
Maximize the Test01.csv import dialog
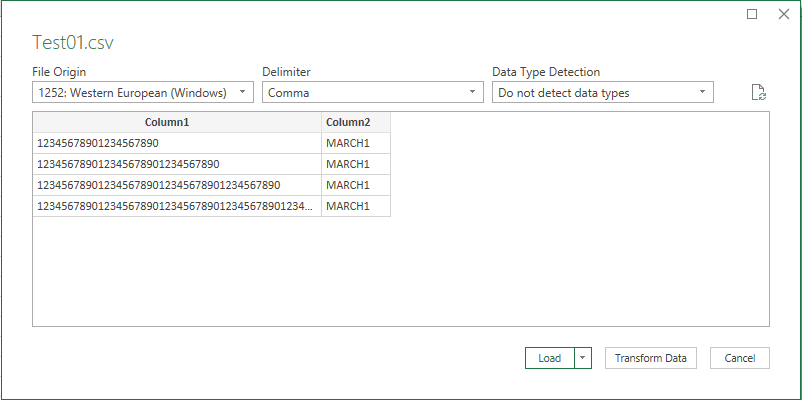pyautogui.click(x=752, y=14)
